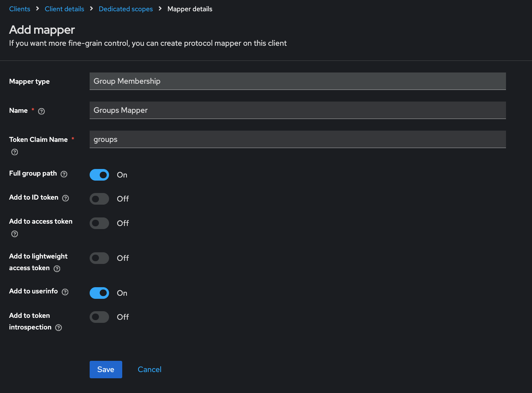Image resolution: width=532 pixels, height=393 pixels.
Task: Go to Clients breadcrumb link
Action: point(20,9)
